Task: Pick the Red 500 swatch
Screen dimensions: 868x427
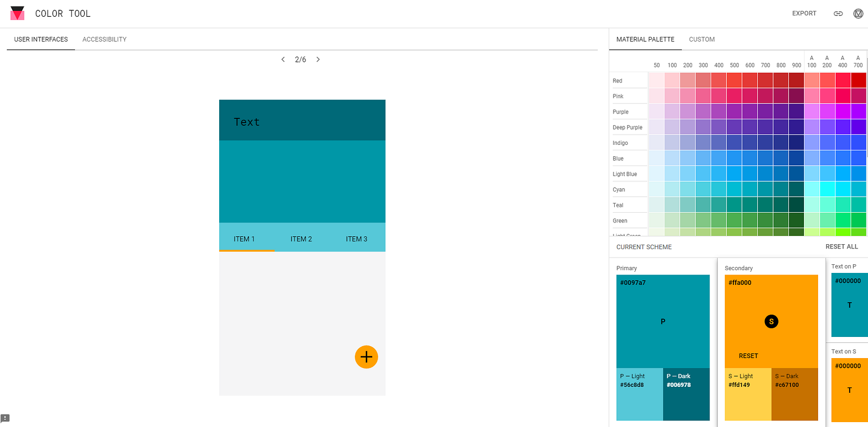Action: point(735,80)
